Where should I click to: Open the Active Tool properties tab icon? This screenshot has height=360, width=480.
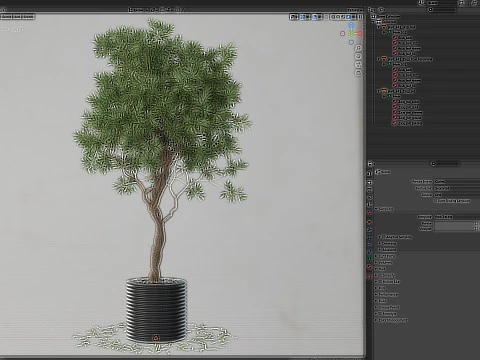(369, 173)
